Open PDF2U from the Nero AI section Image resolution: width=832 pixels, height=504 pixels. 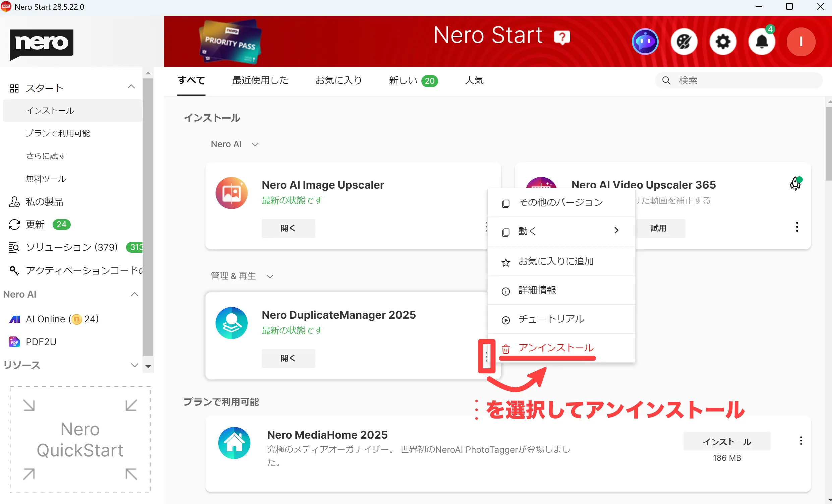click(41, 341)
